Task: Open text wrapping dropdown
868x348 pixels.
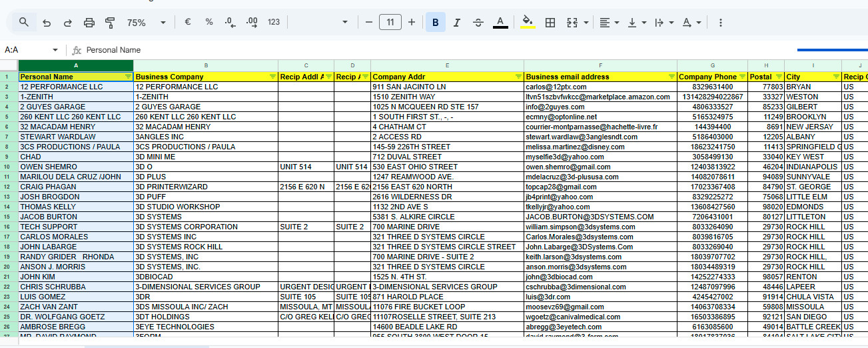Action: tap(664, 23)
